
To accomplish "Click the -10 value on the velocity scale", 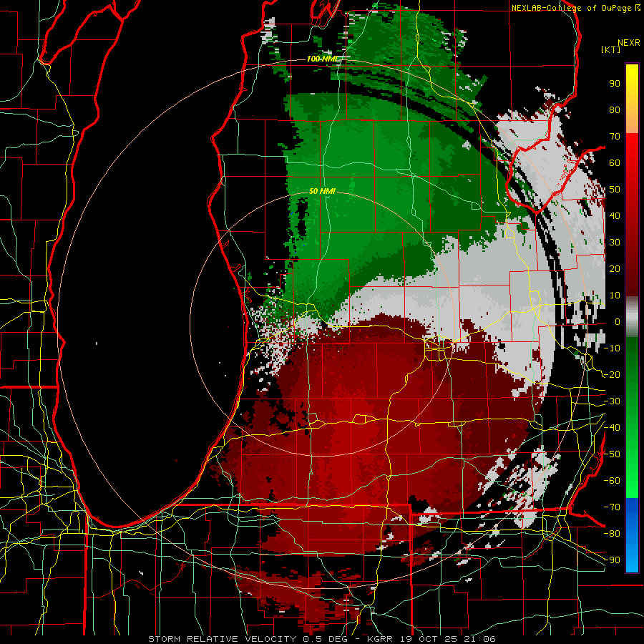I will pos(612,348).
